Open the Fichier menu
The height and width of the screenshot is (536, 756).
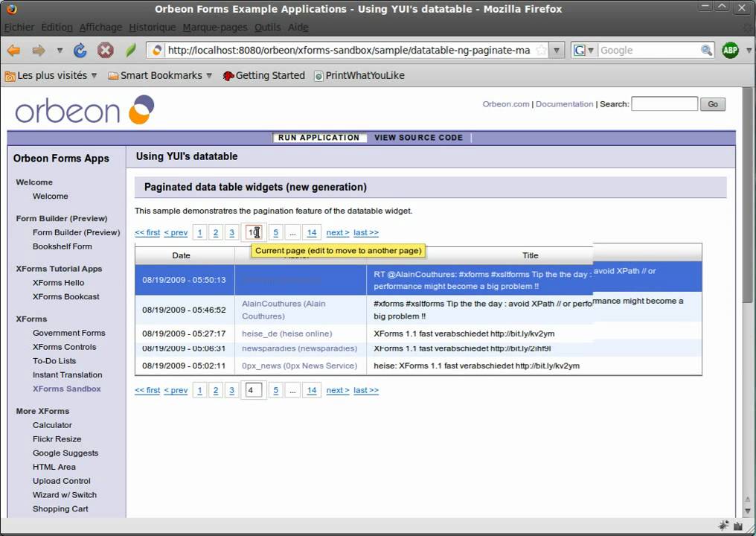[x=19, y=28]
